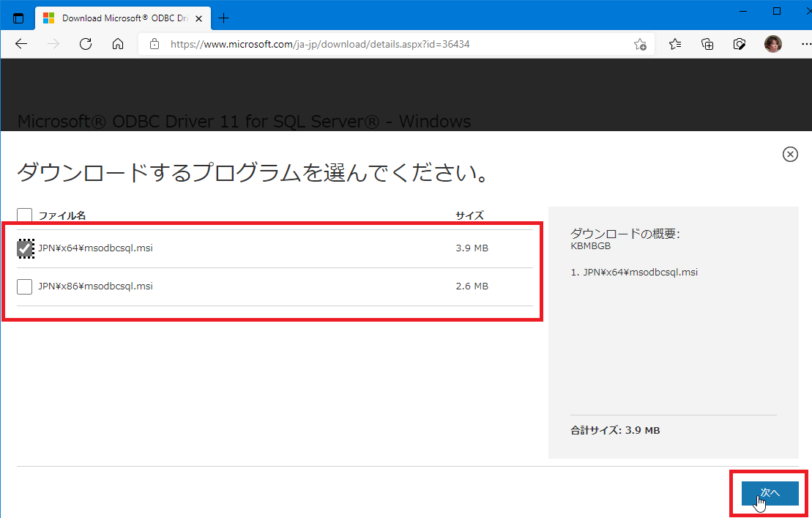Open the tab actions menu icon
This screenshot has height=518, width=812.
(x=18, y=18)
